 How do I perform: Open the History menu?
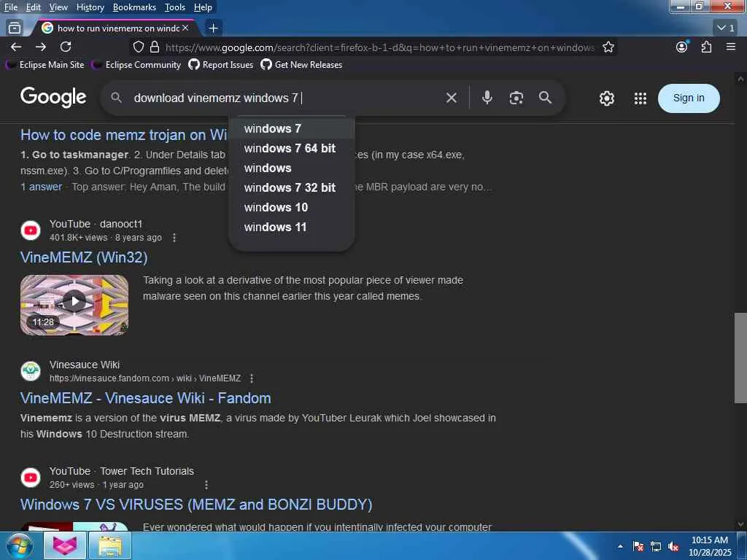pos(90,7)
